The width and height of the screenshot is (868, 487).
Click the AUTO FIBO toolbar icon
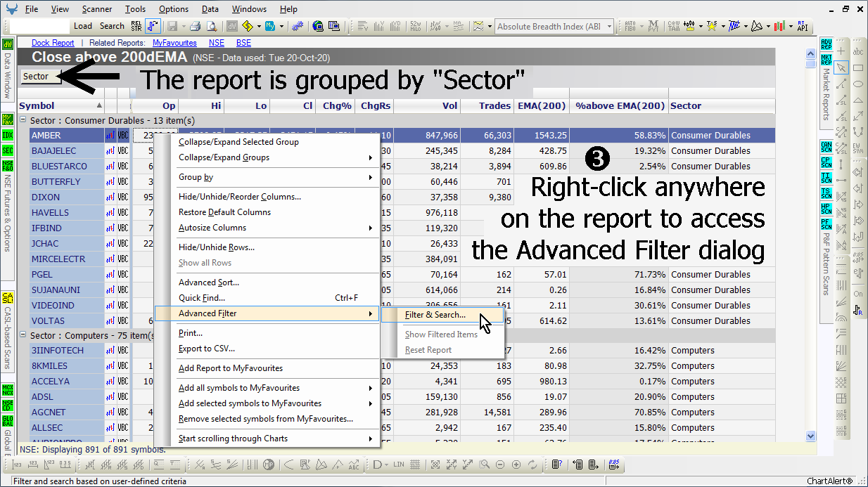[x=630, y=26]
